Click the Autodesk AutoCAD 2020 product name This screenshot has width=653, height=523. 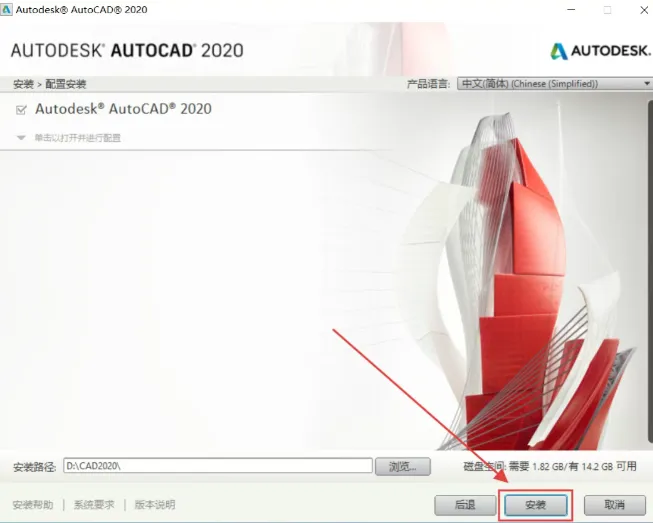point(123,109)
